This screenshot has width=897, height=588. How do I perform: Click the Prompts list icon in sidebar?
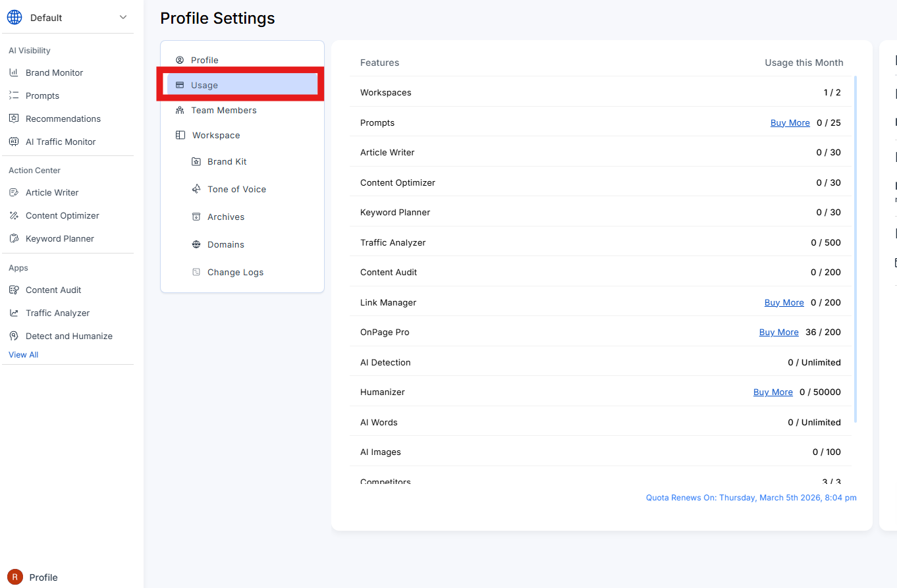[x=14, y=96]
